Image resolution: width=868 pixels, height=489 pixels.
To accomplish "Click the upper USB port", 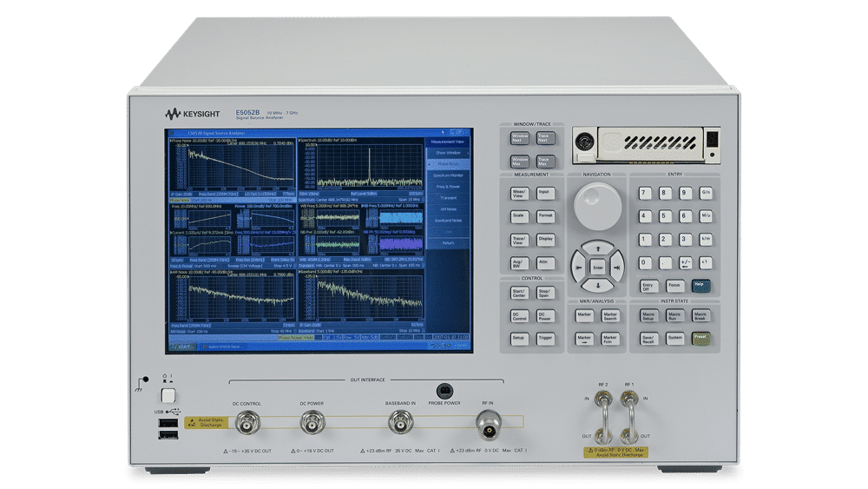I will (x=168, y=424).
